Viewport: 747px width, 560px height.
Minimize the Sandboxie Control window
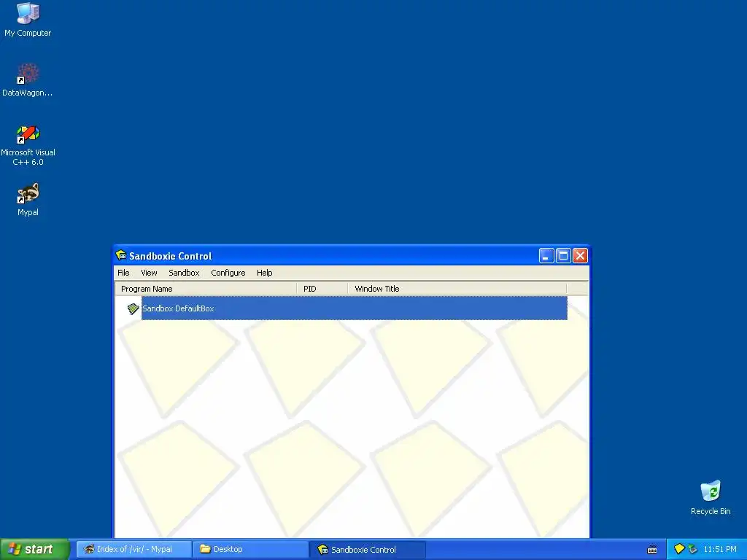[x=546, y=256]
